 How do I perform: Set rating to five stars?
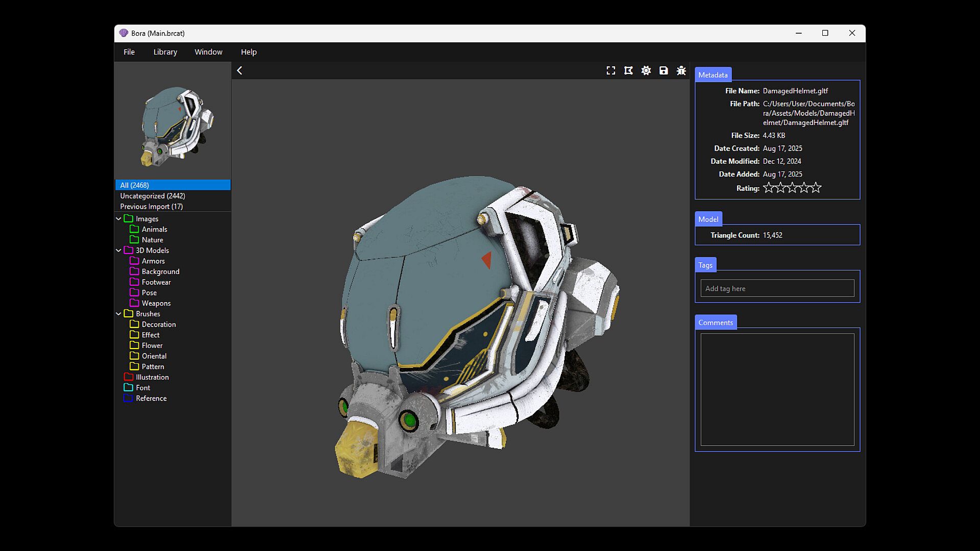(816, 188)
